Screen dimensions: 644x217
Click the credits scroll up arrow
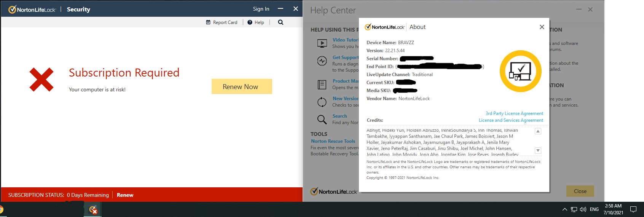coord(538,131)
